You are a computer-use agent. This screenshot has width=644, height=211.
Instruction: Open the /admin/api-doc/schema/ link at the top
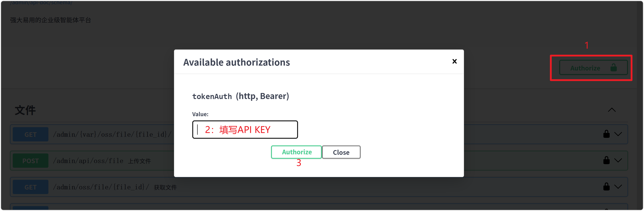click(x=41, y=2)
